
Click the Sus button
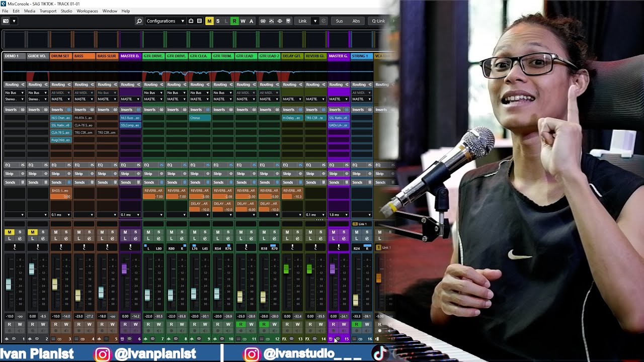tap(340, 21)
